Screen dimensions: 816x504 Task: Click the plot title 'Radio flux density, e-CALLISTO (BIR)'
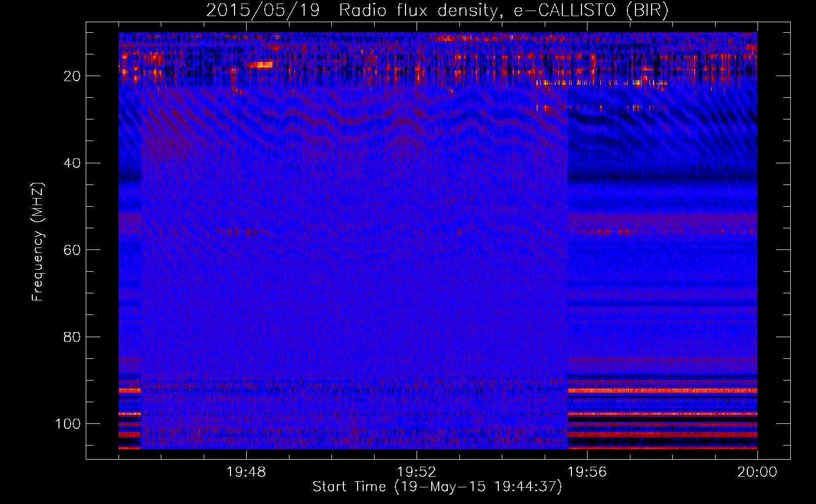click(503, 11)
